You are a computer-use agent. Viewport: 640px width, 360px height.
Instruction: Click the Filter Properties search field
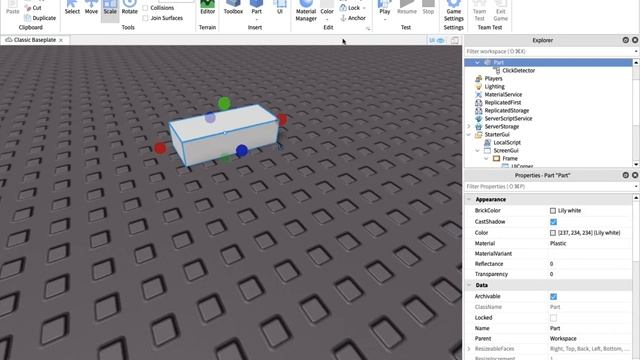548,187
